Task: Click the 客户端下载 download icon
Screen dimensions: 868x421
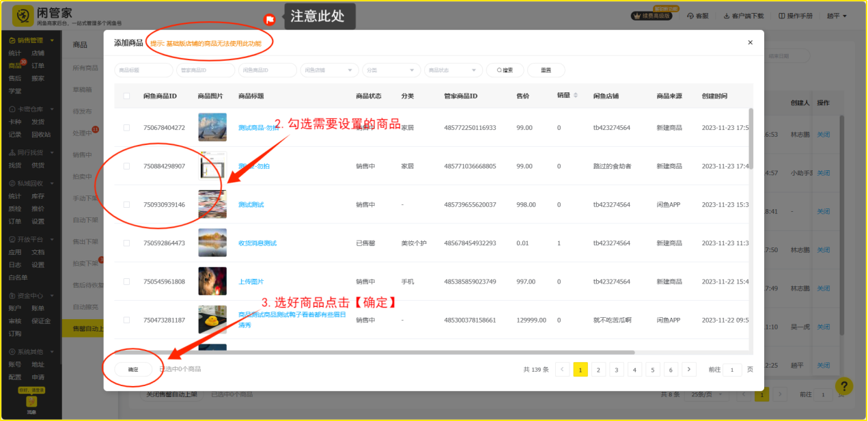Action: (x=726, y=16)
